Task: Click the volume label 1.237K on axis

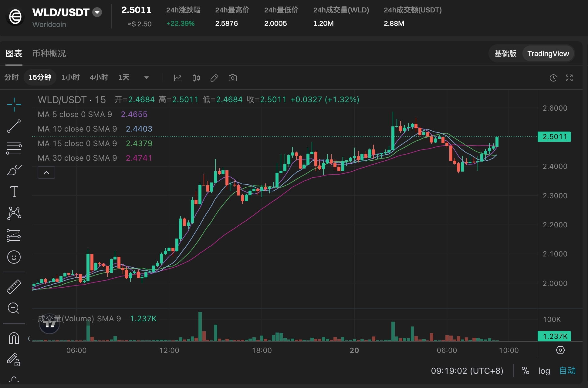Action: point(555,336)
